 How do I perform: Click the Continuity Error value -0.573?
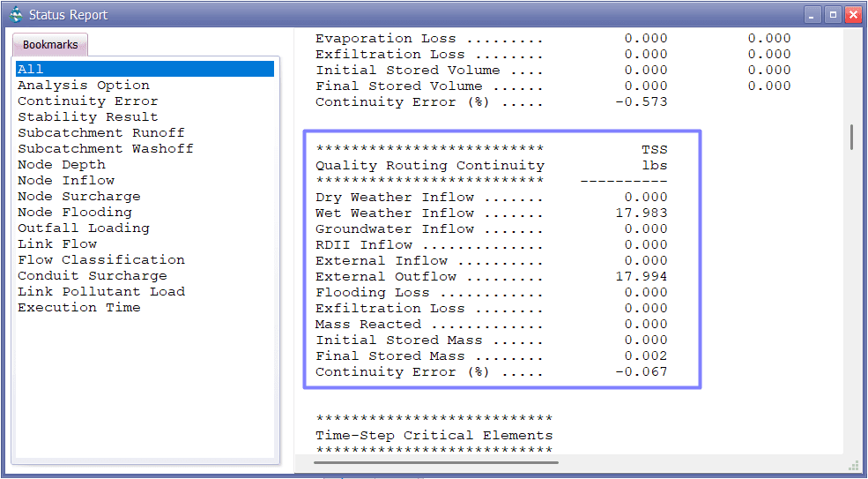642,102
